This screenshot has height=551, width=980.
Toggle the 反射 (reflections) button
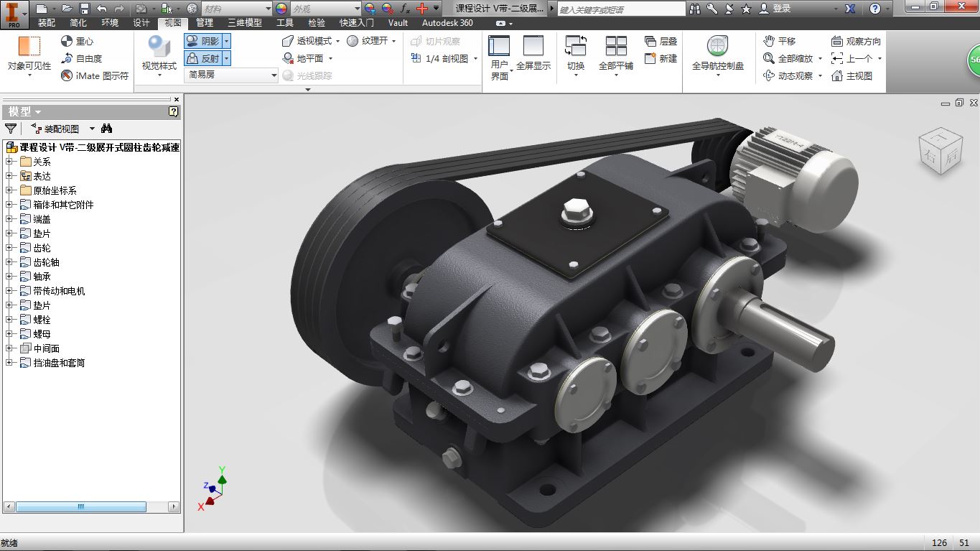click(202, 58)
